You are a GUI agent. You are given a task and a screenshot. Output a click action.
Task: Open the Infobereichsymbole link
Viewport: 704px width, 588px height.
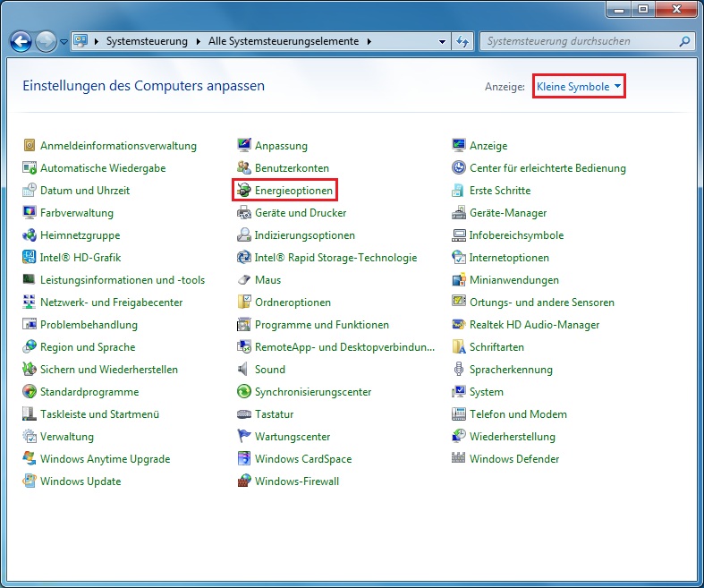point(516,234)
